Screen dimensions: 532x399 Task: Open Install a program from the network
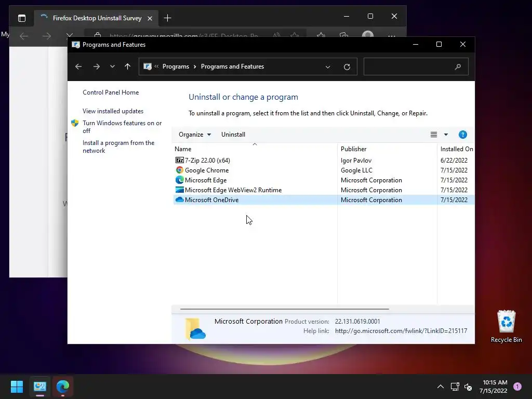coord(118,147)
